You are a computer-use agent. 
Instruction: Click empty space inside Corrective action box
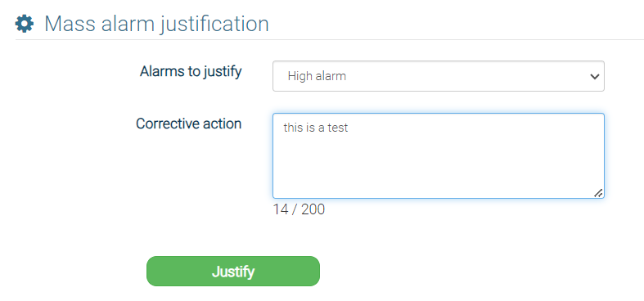[x=439, y=168]
